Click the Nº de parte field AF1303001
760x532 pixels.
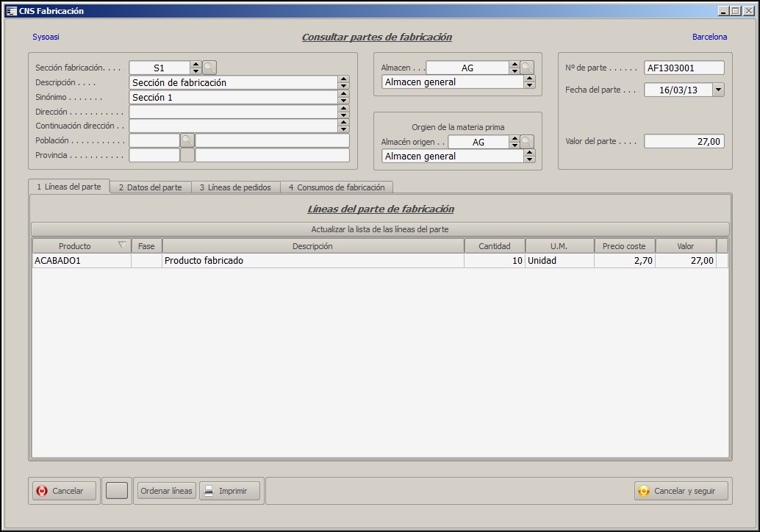pyautogui.click(x=684, y=68)
